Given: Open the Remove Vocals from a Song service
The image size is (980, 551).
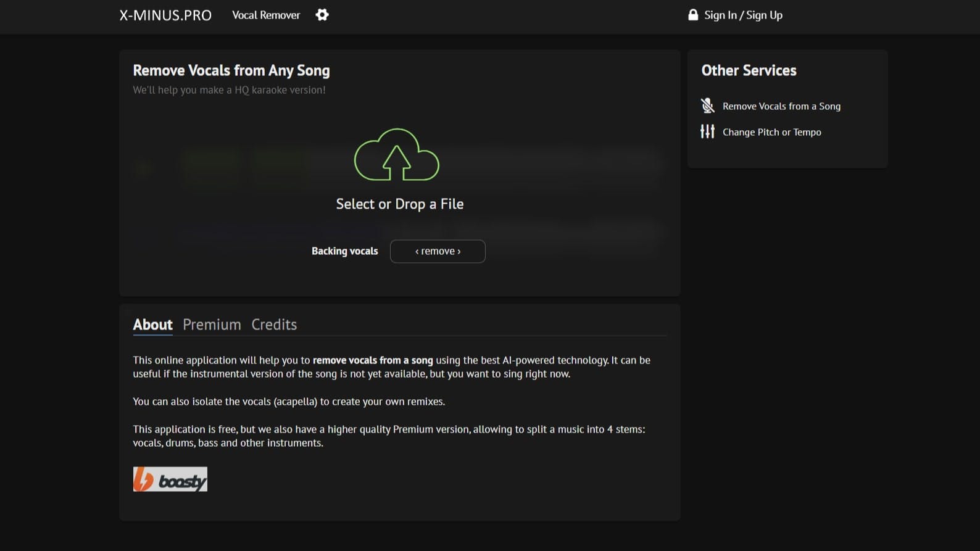Looking at the screenshot, I should (x=781, y=106).
